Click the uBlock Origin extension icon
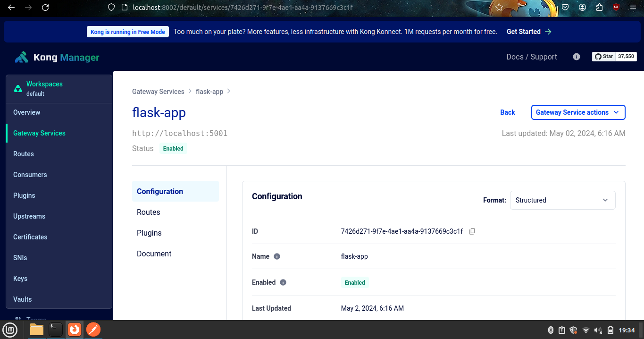Image resolution: width=644 pixels, height=339 pixels. tap(616, 8)
